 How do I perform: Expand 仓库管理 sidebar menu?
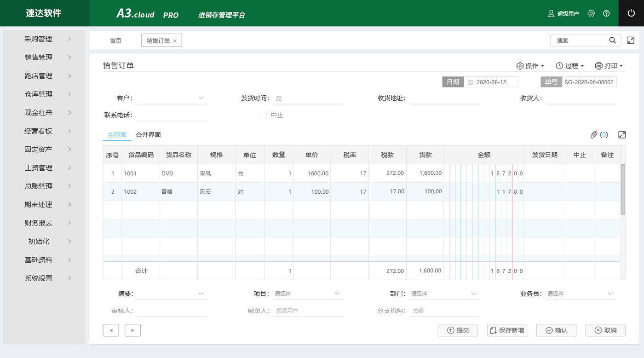pyautogui.click(x=44, y=94)
